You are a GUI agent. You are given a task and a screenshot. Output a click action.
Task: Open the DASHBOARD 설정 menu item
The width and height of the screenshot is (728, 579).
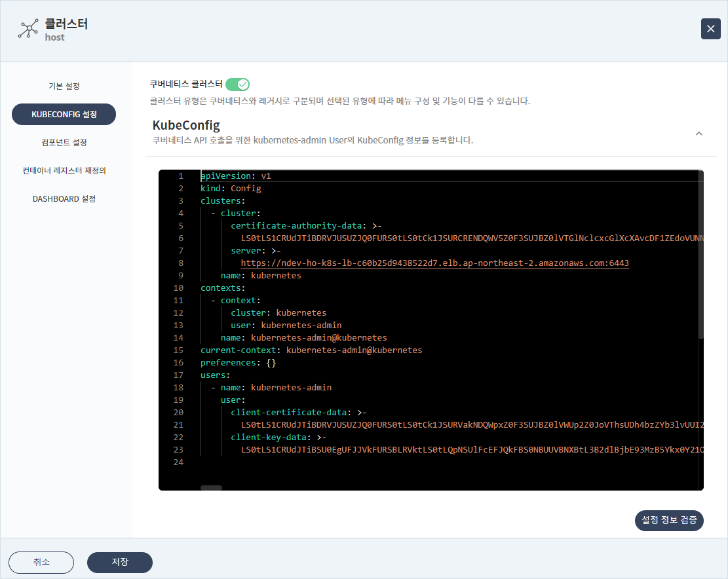(x=64, y=199)
